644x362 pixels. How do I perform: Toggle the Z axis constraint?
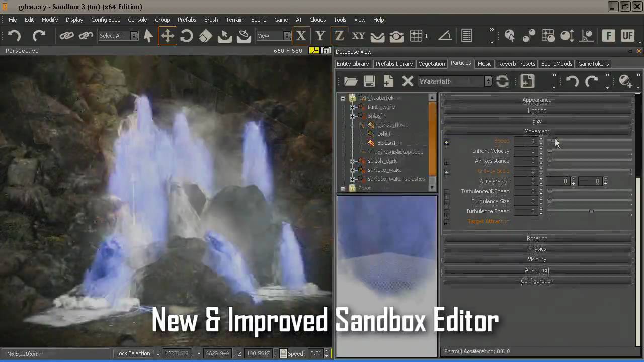point(339,36)
